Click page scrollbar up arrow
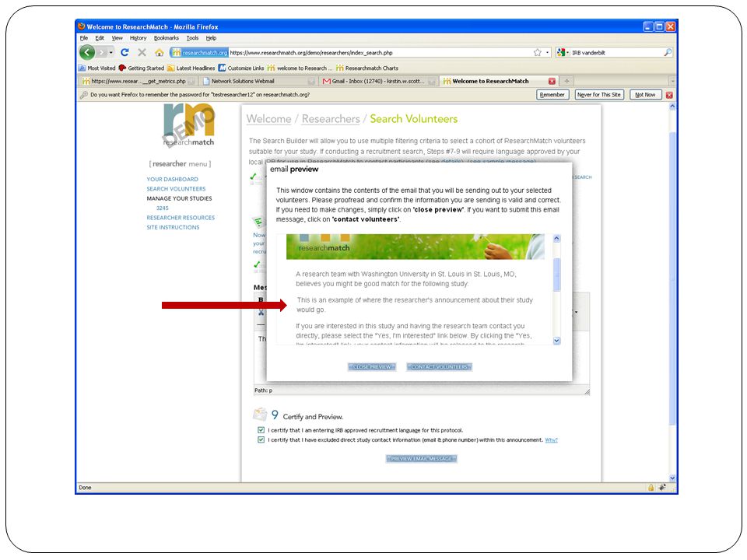Image resolution: width=747 pixels, height=560 pixels. pos(672,107)
